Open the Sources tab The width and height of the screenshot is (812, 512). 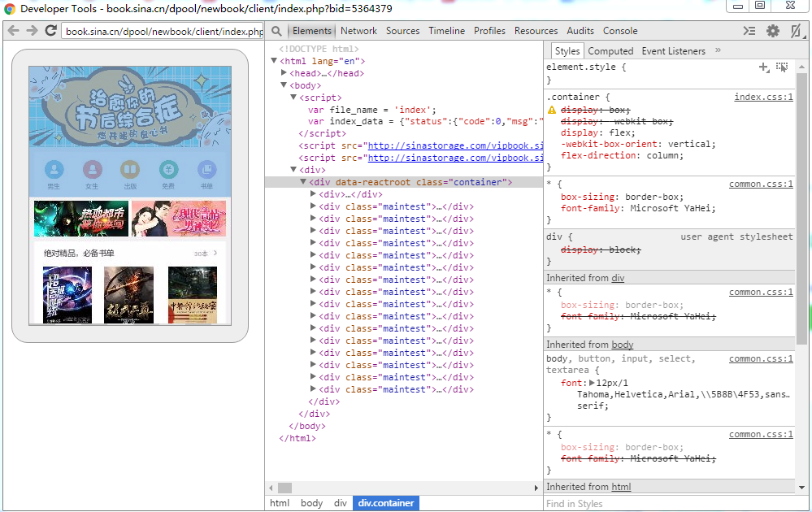(403, 31)
